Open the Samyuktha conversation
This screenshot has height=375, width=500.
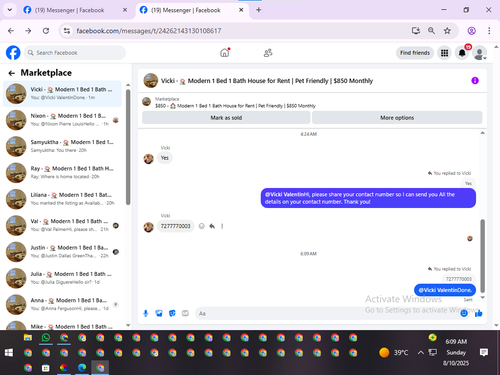[x=62, y=146]
